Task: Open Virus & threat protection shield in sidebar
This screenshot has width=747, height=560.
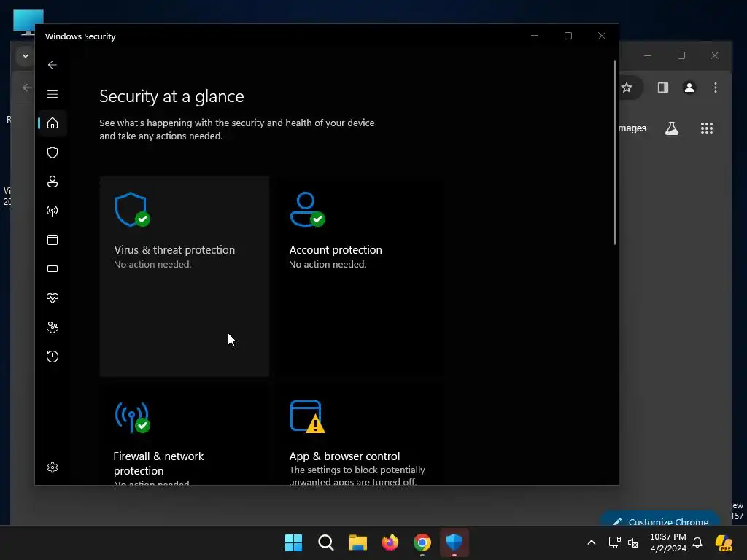Action: point(53,152)
